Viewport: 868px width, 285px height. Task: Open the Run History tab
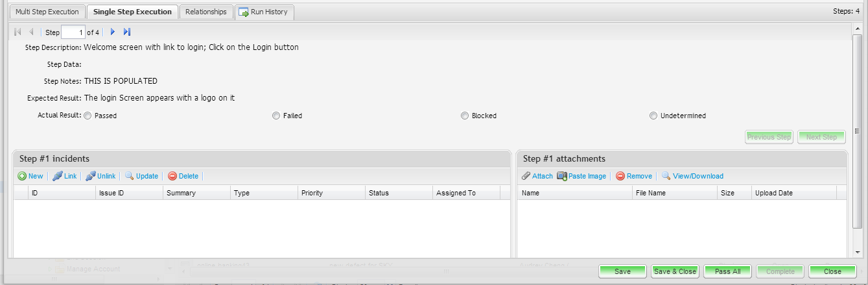(264, 12)
